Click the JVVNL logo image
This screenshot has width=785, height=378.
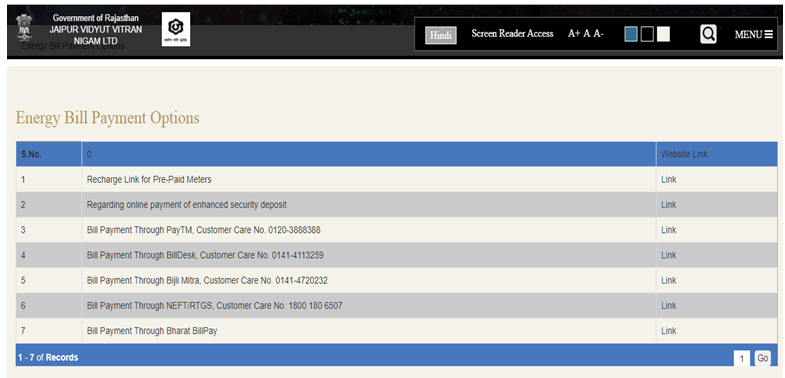click(x=176, y=30)
